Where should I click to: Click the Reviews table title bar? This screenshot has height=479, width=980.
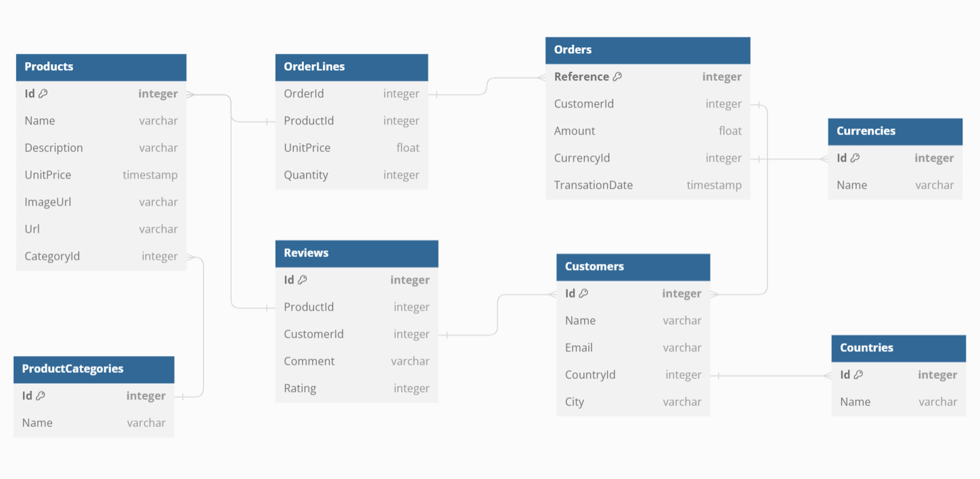pos(357,253)
